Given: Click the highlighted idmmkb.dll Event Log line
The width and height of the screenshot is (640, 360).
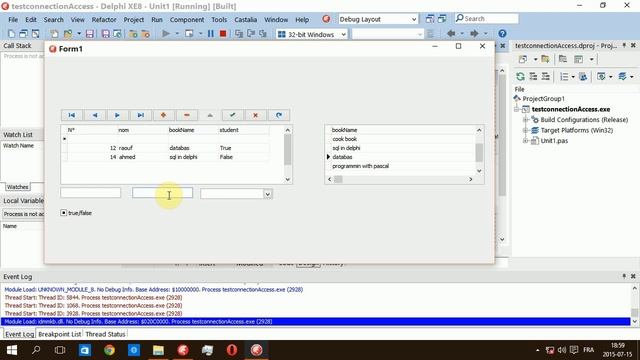Looking at the screenshot, I should pyautogui.click(x=316, y=322).
